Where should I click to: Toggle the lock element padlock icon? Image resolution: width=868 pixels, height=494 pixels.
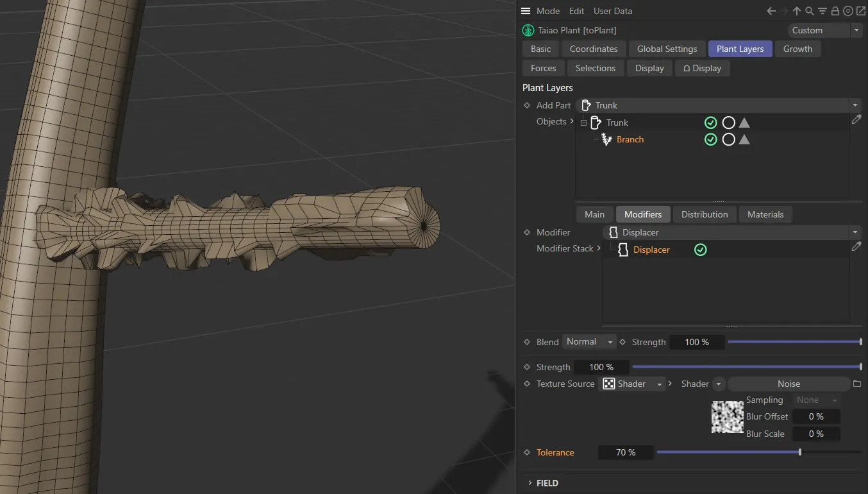tap(835, 11)
